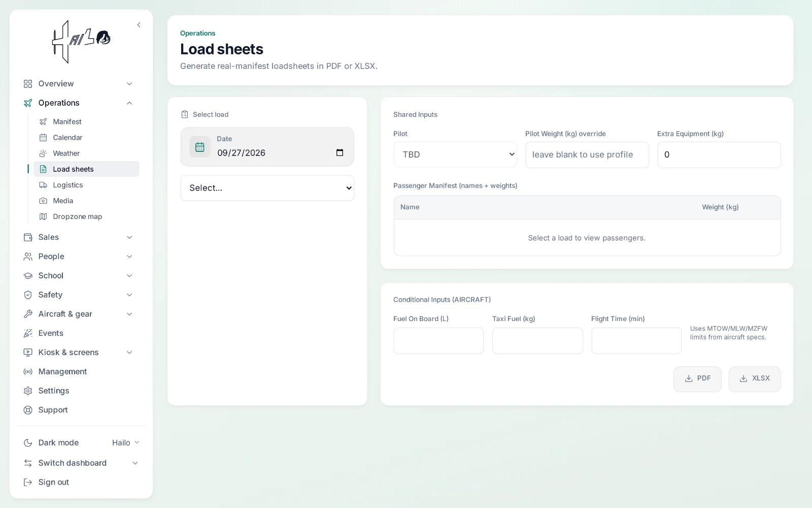Click the Extra Equipment field

click(x=719, y=155)
